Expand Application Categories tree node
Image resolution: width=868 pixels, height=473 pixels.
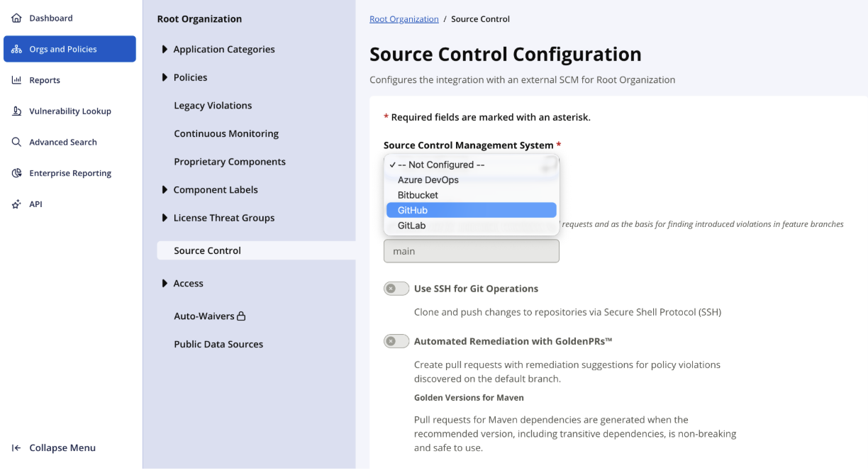point(165,50)
